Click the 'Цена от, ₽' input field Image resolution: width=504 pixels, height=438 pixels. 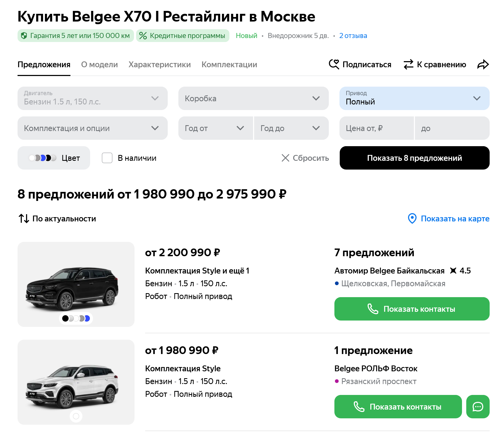click(376, 128)
